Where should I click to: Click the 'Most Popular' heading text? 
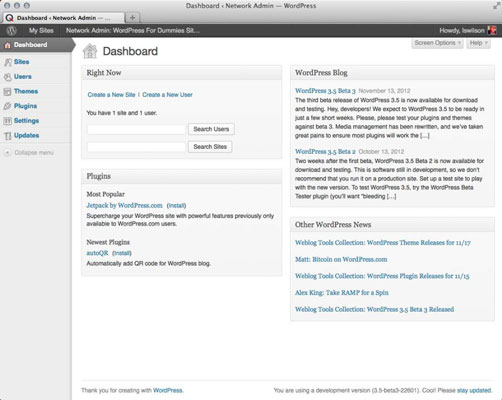click(x=105, y=194)
